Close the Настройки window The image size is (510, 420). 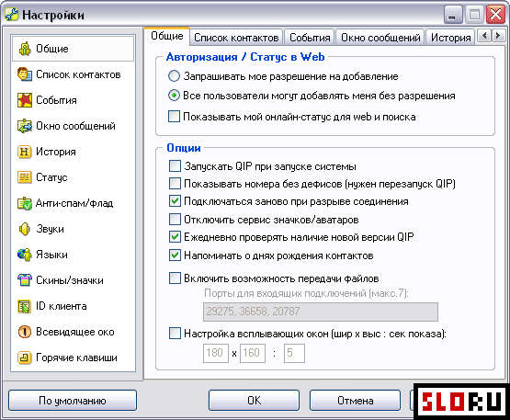tap(495, 15)
